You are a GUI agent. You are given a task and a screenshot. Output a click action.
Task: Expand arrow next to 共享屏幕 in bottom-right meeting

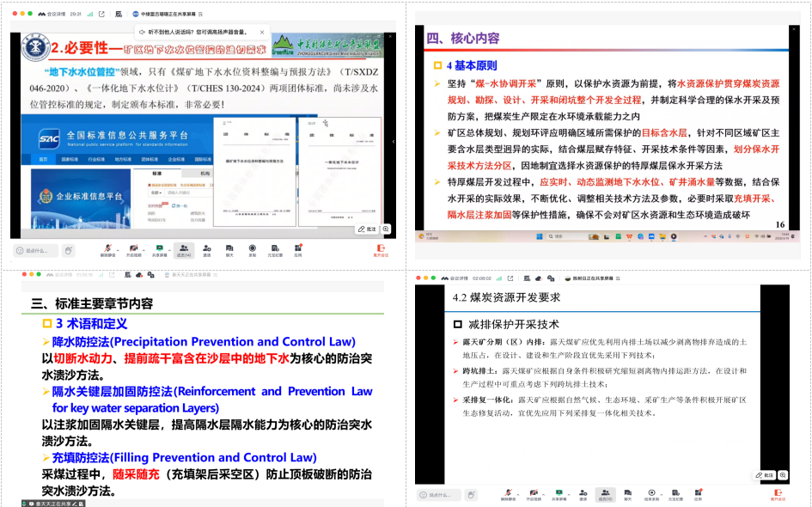(570, 492)
